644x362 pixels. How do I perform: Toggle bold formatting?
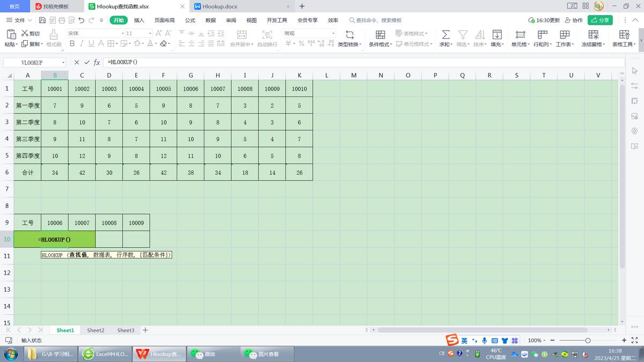[71, 44]
